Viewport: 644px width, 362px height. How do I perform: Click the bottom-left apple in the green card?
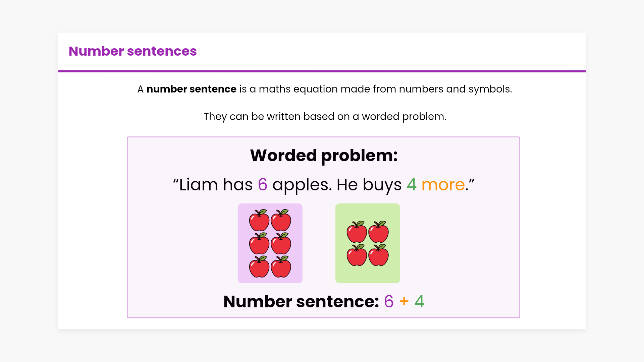point(357,255)
